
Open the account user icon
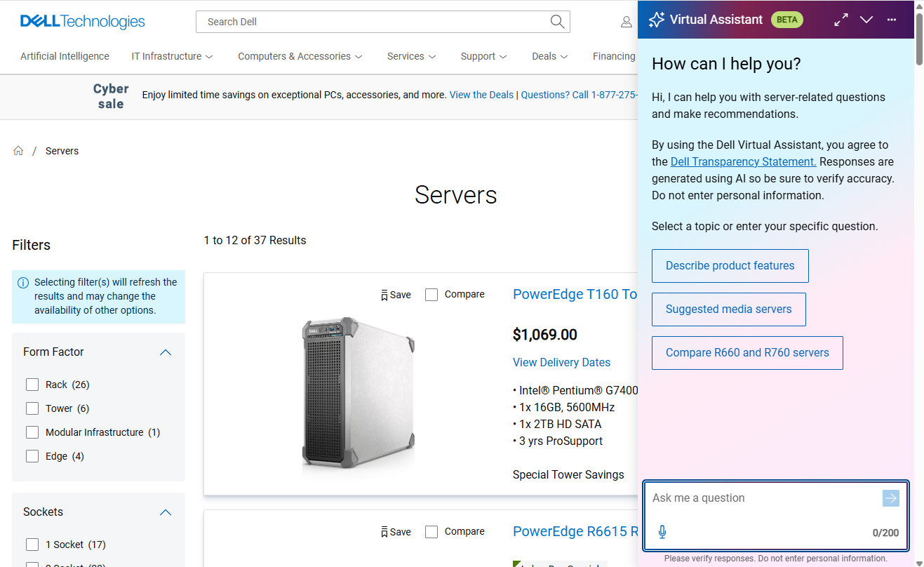pos(626,22)
